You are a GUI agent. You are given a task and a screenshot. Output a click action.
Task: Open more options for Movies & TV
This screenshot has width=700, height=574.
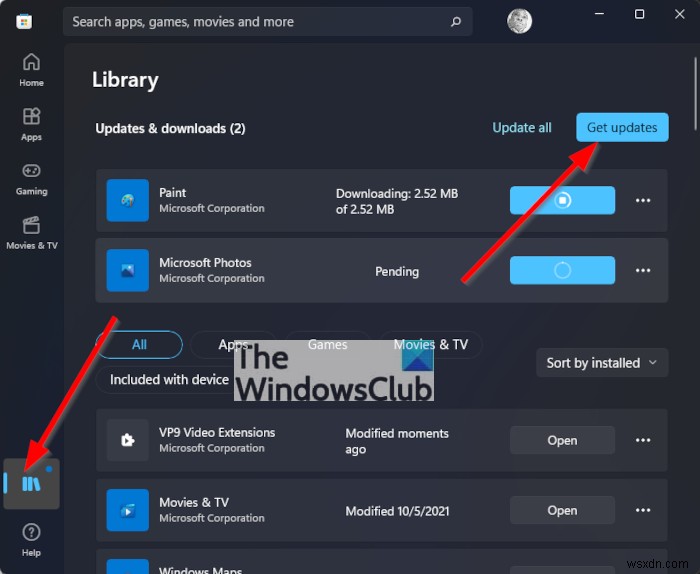(x=643, y=510)
